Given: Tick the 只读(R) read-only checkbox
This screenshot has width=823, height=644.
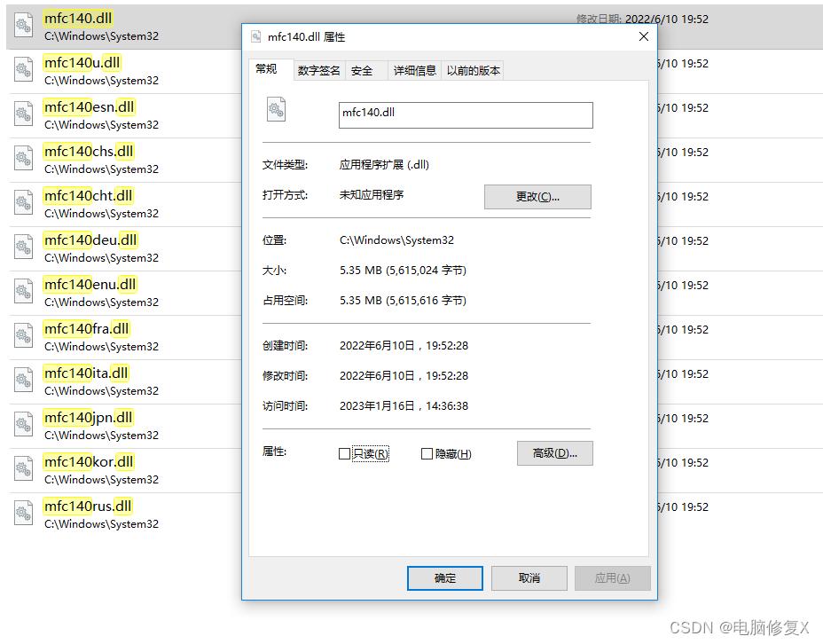Looking at the screenshot, I should [344, 453].
